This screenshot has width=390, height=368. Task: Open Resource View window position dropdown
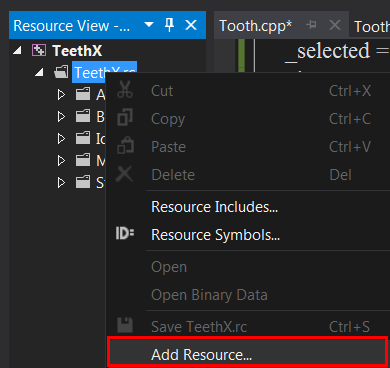coord(149,25)
